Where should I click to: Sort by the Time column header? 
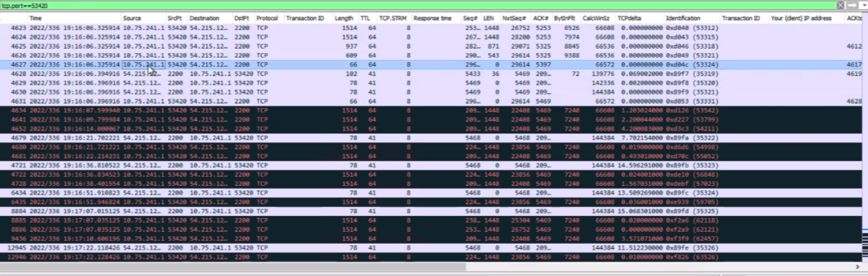(x=74, y=18)
